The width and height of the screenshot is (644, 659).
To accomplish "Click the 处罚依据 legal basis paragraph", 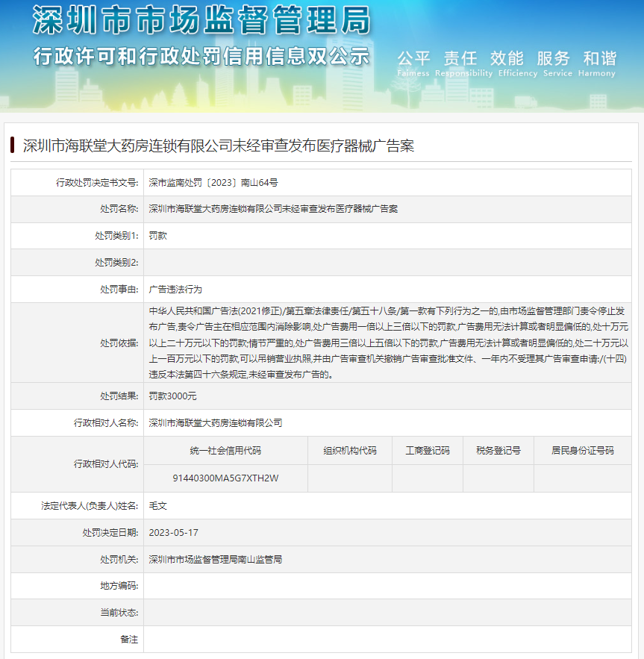I will [388, 343].
